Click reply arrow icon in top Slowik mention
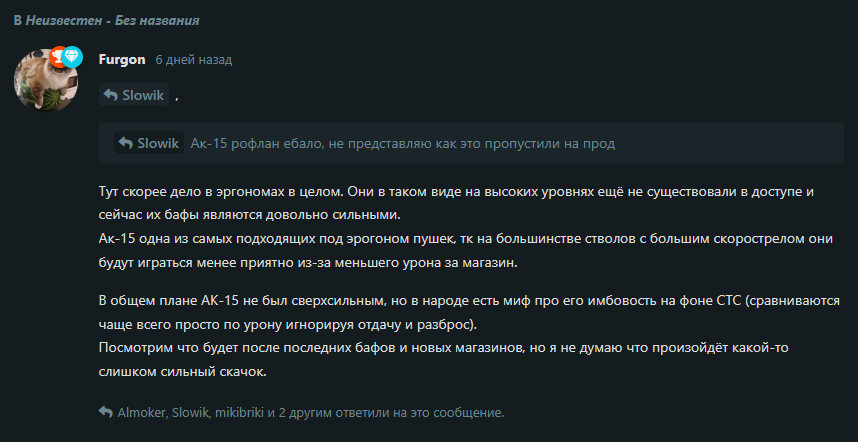The height and width of the screenshot is (442, 858). (110, 95)
